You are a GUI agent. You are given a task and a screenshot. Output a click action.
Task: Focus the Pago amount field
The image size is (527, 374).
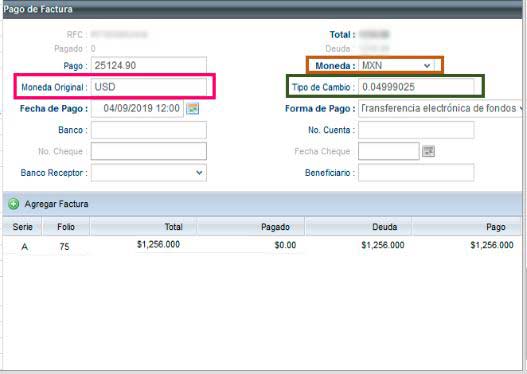tap(149, 65)
